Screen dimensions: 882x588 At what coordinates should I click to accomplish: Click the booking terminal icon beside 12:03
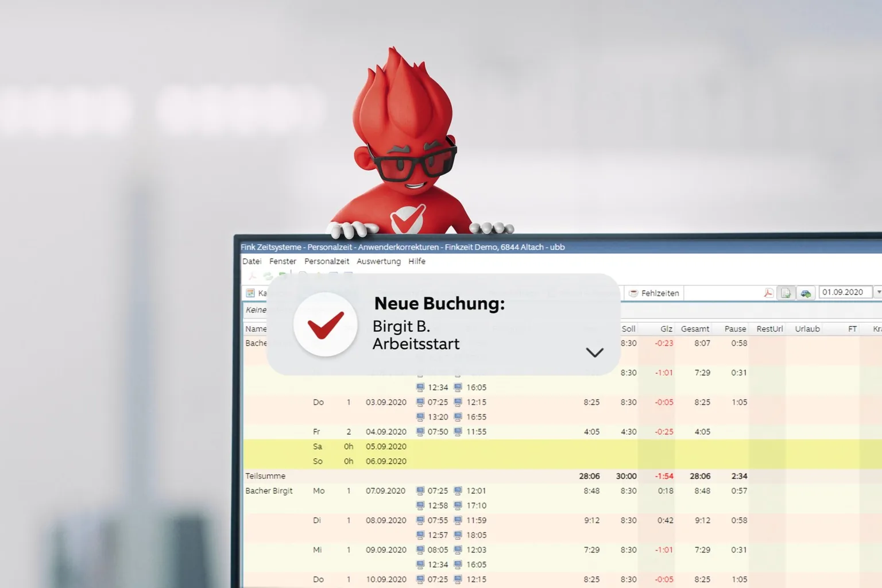tap(458, 550)
